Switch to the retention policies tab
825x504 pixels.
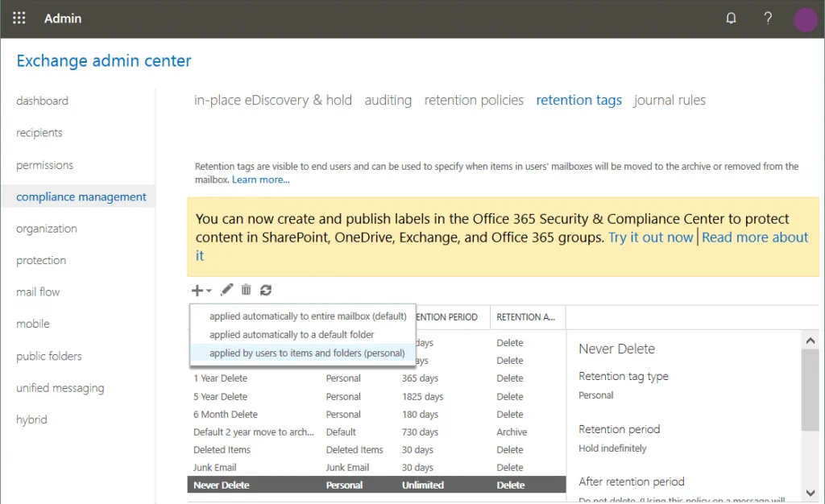474,100
